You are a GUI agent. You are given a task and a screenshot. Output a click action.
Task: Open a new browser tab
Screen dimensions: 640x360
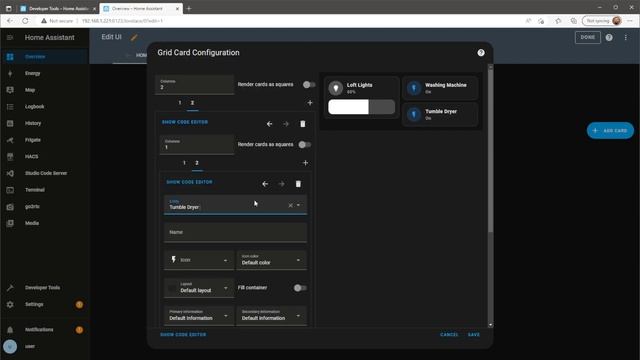click(189, 8)
